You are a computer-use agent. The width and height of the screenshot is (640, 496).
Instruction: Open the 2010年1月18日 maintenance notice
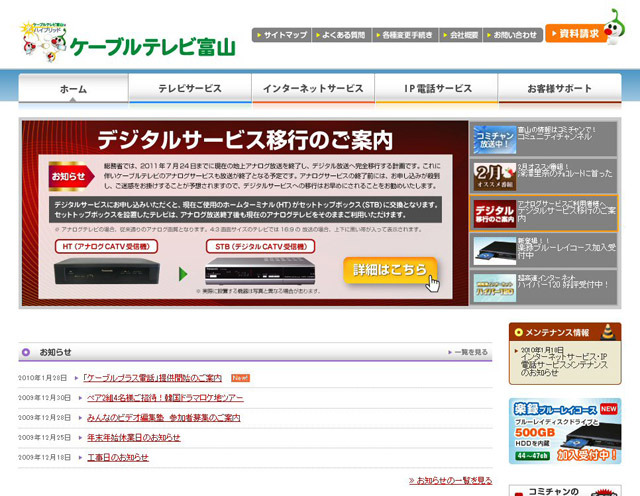point(563,362)
